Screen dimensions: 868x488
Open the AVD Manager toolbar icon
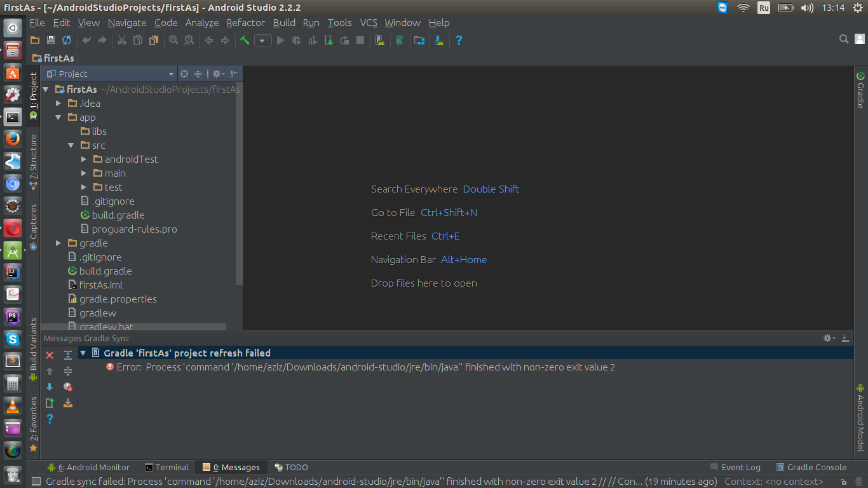(380, 40)
